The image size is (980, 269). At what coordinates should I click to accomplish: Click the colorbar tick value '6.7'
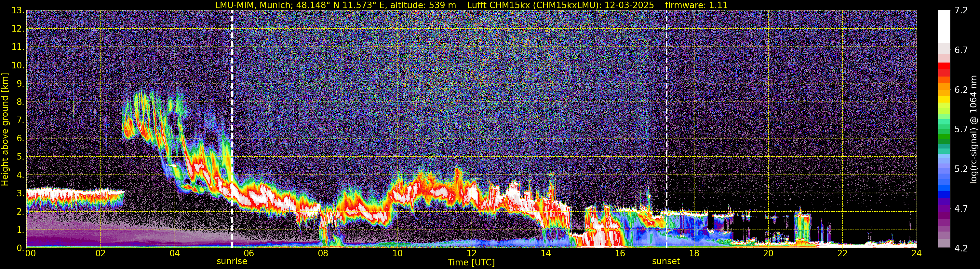961,50
